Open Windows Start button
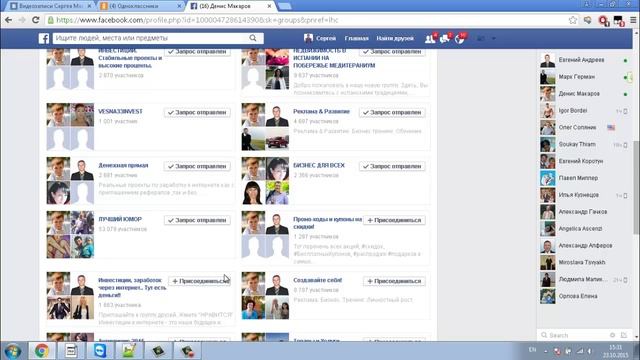This screenshot has width=640, height=360. click(13, 351)
